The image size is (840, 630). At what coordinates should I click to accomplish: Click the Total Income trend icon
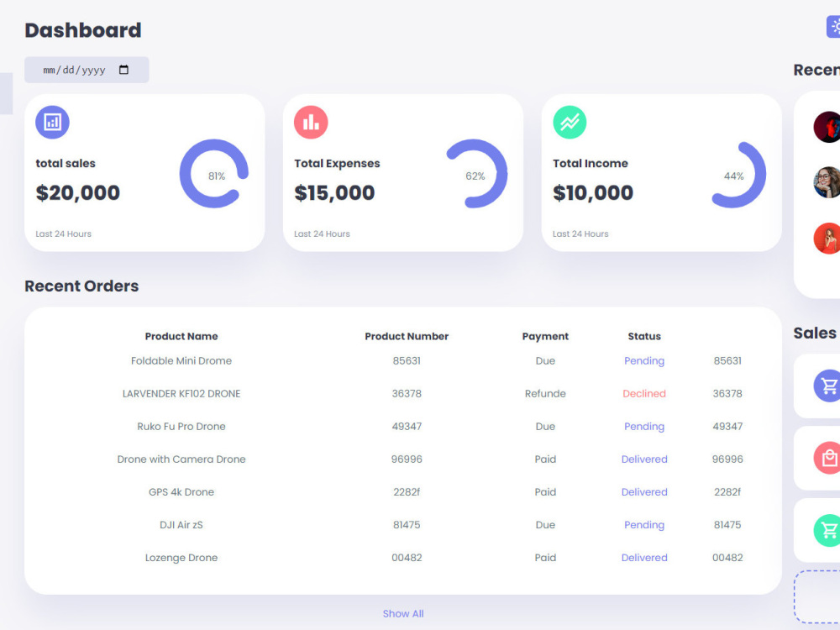point(570,122)
